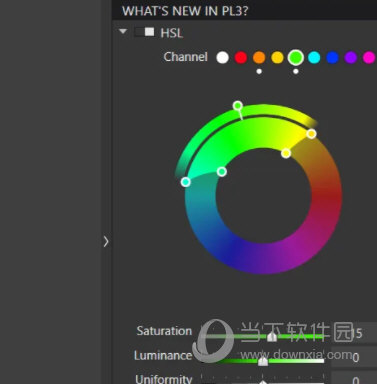
Task: Toggle the HSL on/off switch
Action: 145,32
